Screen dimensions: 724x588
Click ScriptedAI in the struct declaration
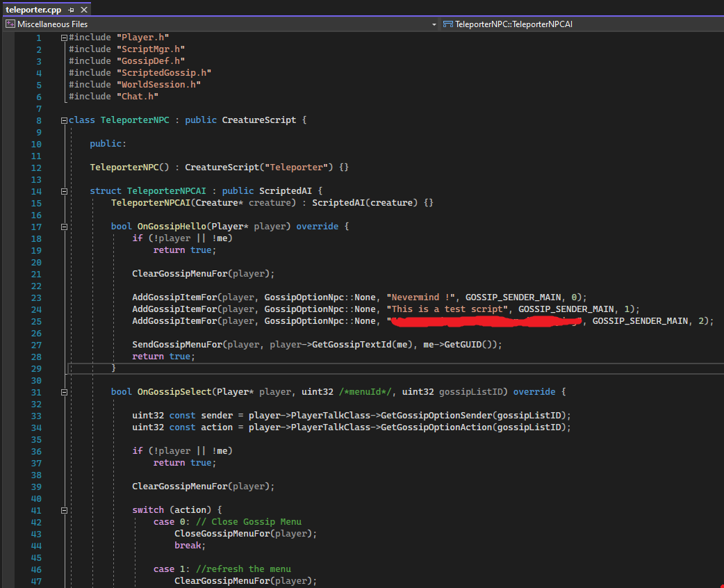(x=285, y=191)
